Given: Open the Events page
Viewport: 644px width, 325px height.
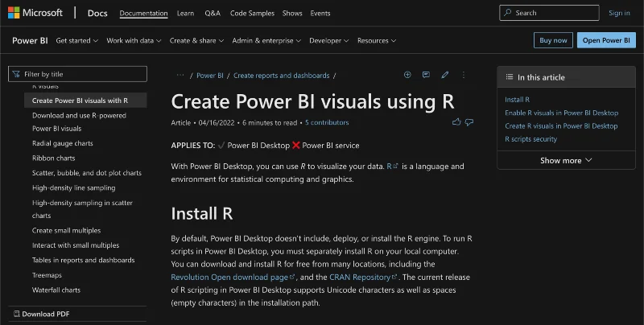Looking at the screenshot, I should 320,13.
